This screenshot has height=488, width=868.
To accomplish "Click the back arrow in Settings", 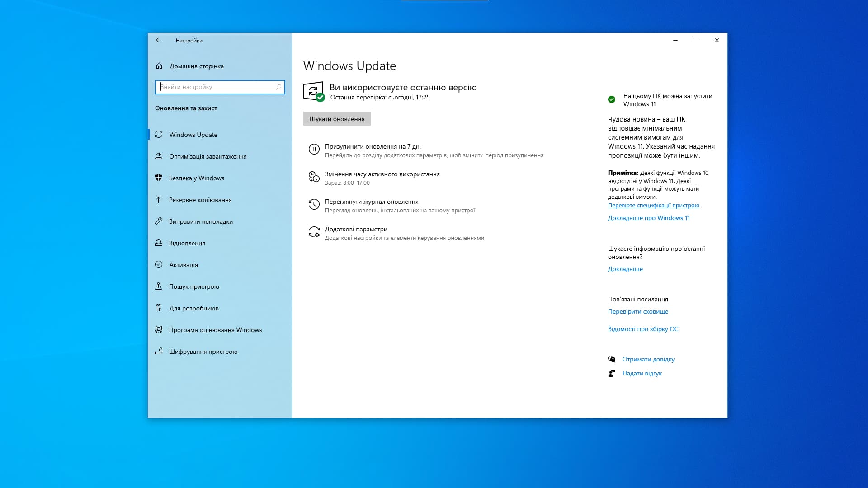I will (x=159, y=40).
